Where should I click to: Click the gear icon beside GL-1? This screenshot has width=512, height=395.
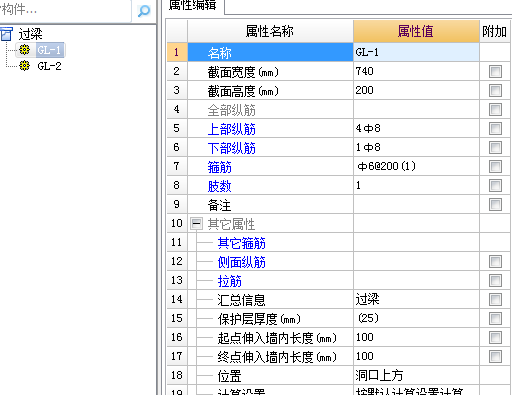[x=24, y=50]
